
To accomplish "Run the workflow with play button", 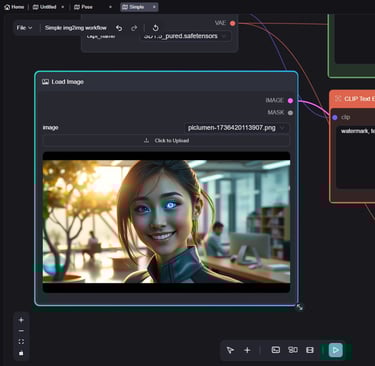I will point(335,350).
